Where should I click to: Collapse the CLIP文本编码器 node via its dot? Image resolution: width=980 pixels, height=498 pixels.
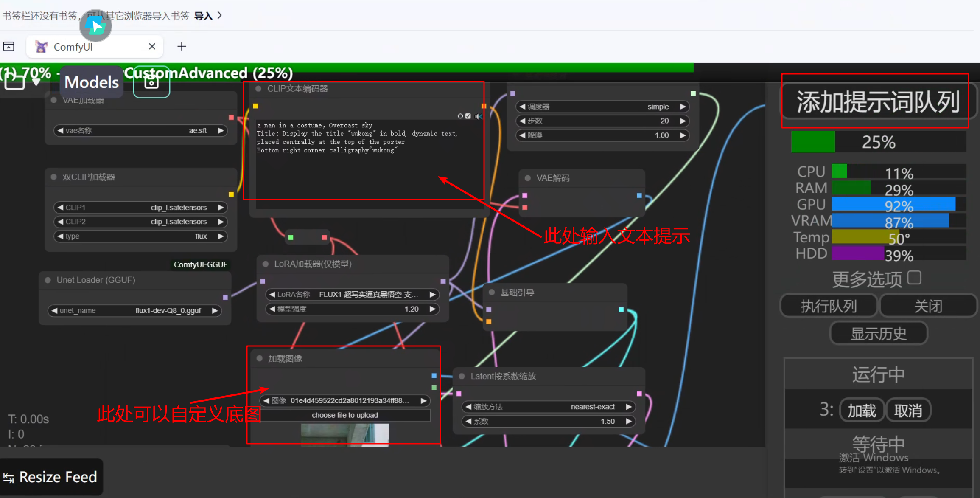point(258,89)
